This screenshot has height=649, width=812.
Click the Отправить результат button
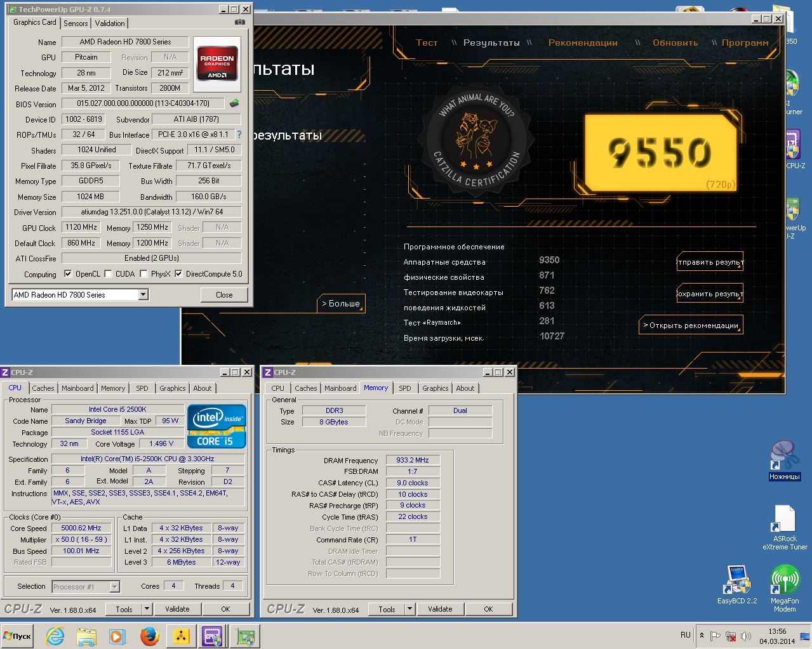tap(710, 262)
